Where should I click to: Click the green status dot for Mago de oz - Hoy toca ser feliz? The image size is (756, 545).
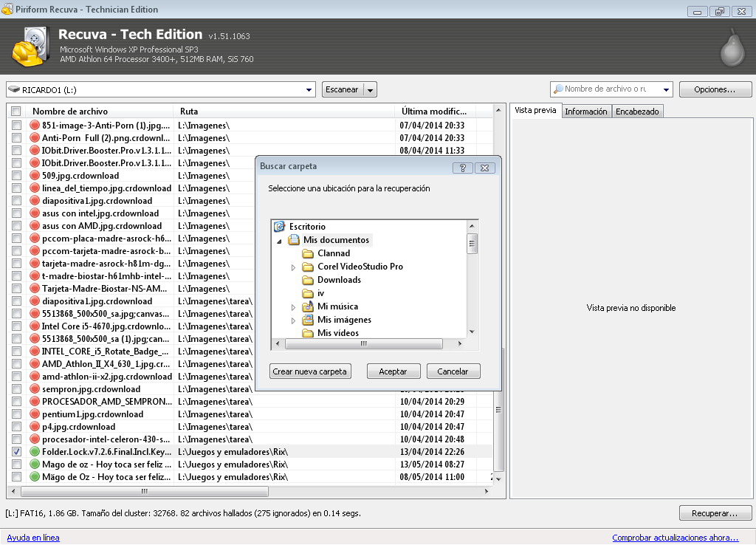coord(34,464)
